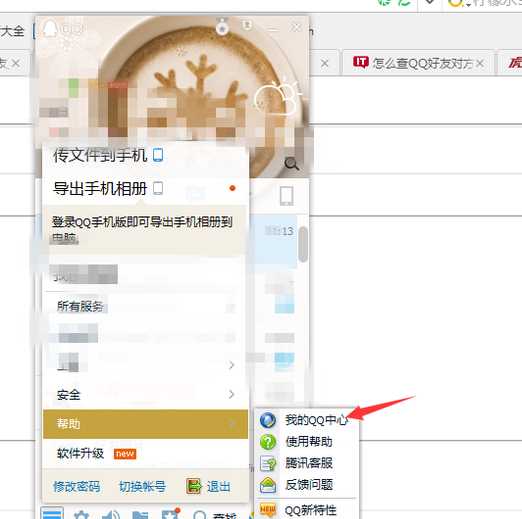
Task: Select 反馈问题 in the submenu
Action: 307,485
